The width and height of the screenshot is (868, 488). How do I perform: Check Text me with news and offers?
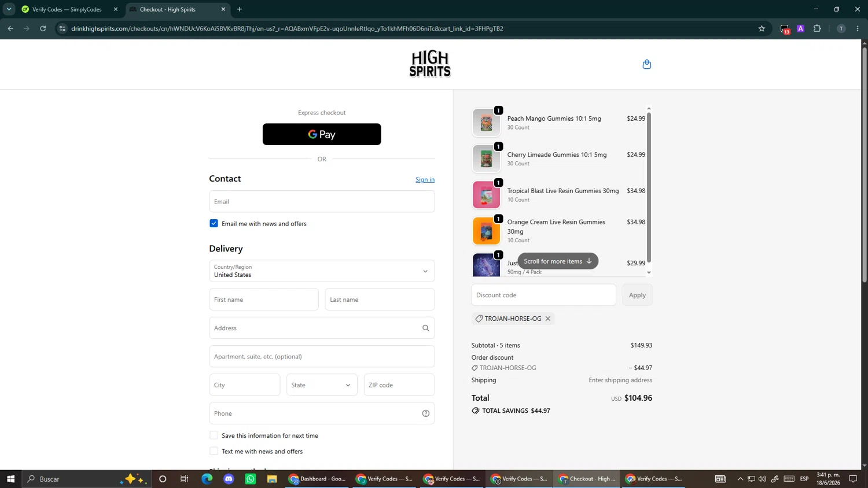[214, 451]
